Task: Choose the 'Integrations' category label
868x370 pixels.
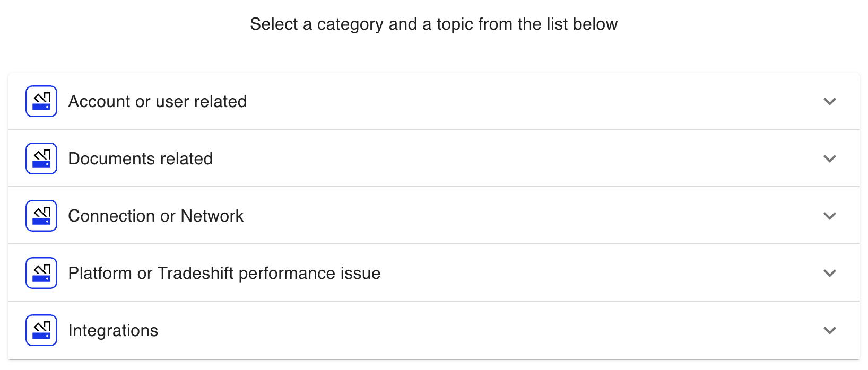Action: 113,330
